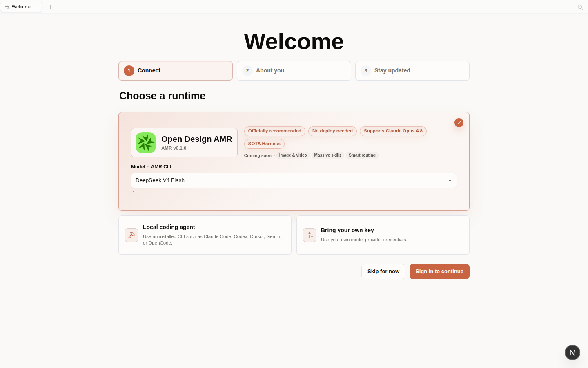Click the Bring your own key sliders icon
This screenshot has width=588, height=368.
point(310,235)
